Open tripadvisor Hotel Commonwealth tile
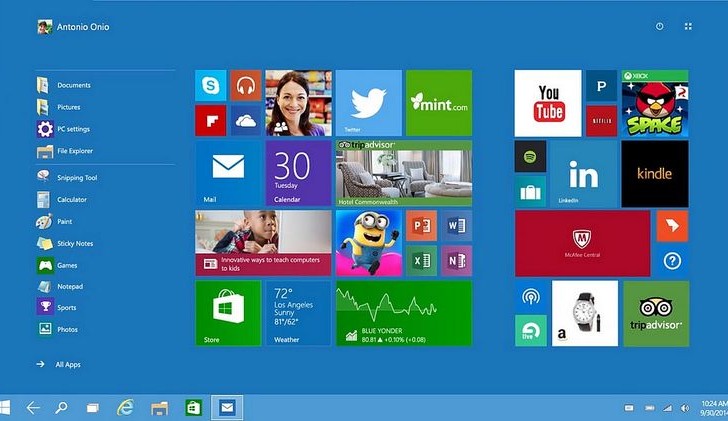The image size is (728, 421). coord(404,174)
